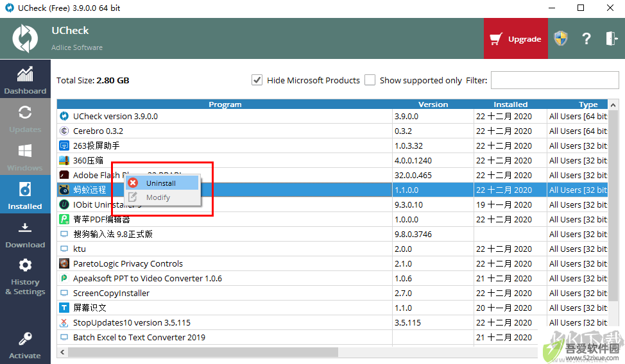Click the Upgrade cart button
Image resolution: width=625 pixels, height=364 pixels.
pyautogui.click(x=516, y=38)
